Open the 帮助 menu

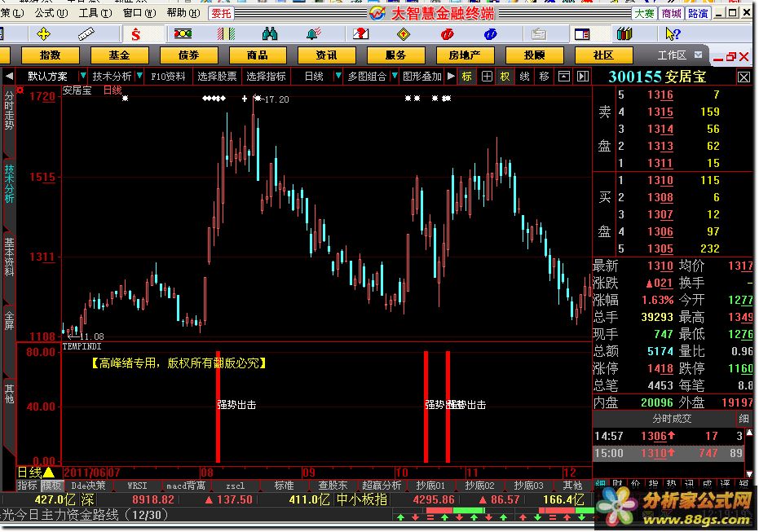(x=183, y=13)
